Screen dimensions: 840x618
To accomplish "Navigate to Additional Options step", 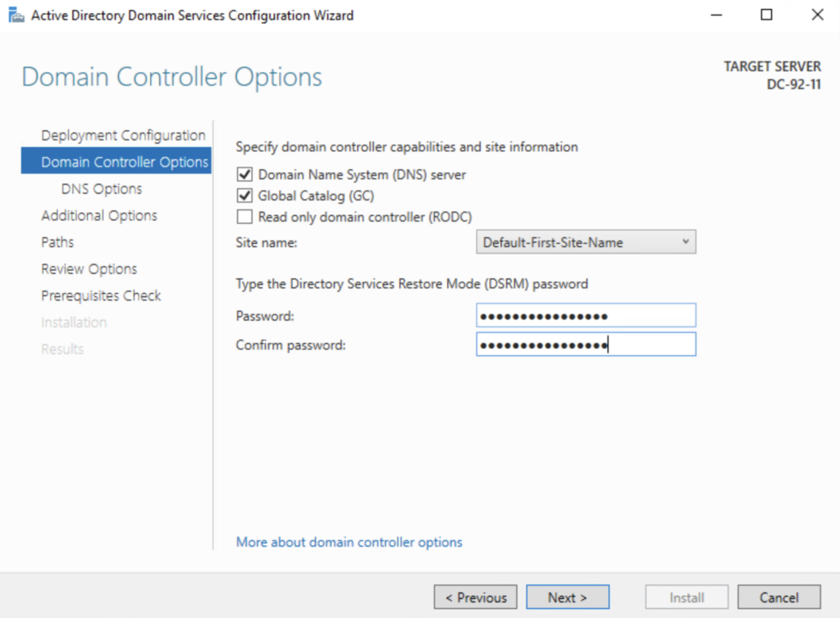I will [99, 216].
